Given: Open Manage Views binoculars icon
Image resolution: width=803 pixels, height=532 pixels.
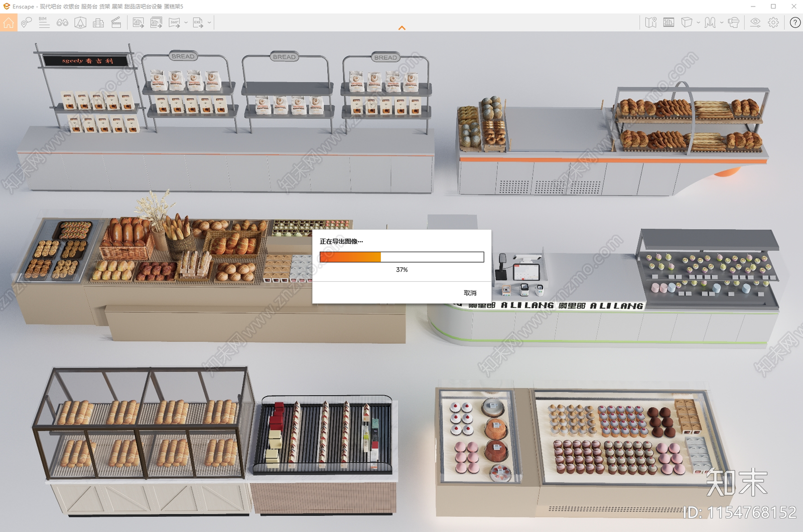Looking at the screenshot, I should (62, 23).
